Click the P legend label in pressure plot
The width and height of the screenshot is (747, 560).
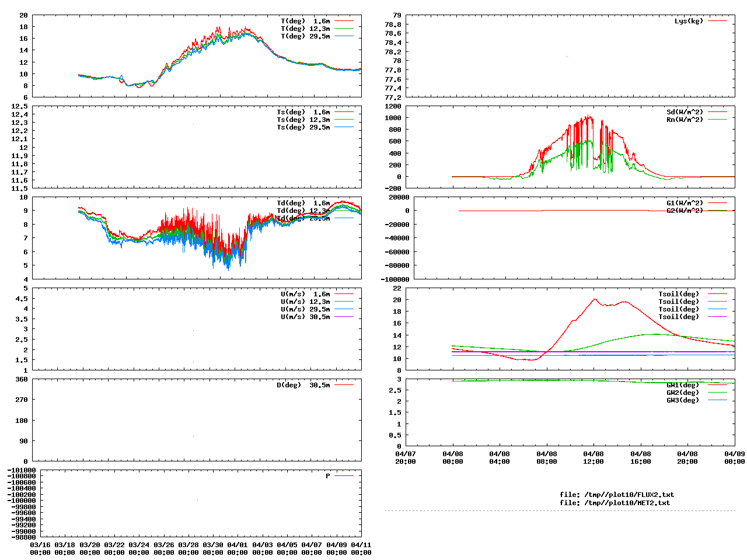(x=328, y=476)
